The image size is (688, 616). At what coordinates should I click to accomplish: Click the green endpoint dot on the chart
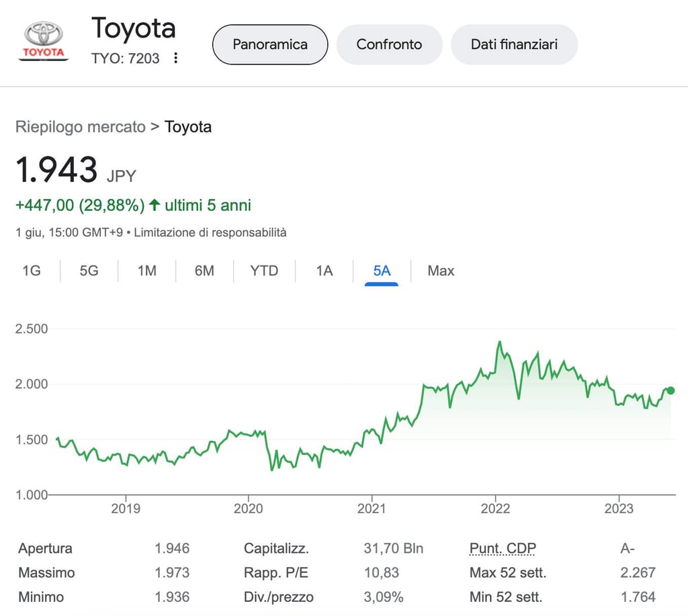point(670,390)
